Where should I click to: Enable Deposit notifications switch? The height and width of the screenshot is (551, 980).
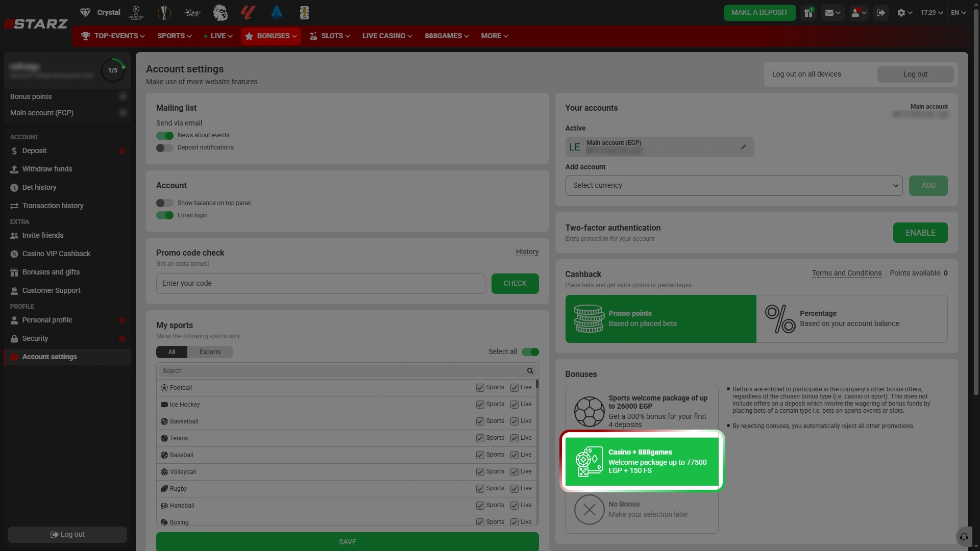point(165,148)
